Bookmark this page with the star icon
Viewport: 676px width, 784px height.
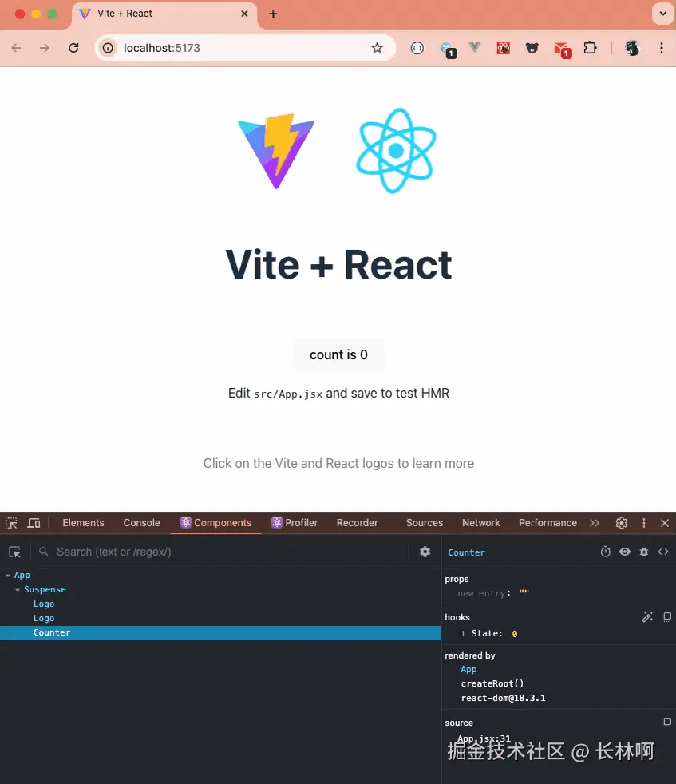coord(377,48)
